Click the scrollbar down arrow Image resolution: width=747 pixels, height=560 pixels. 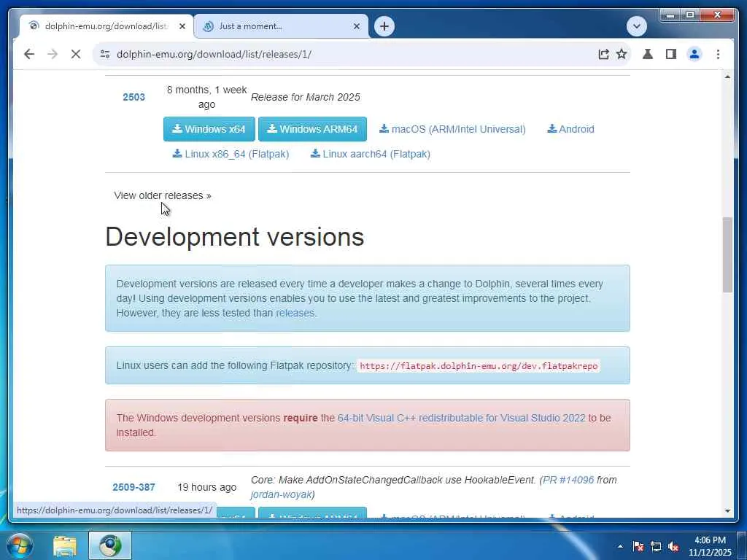click(727, 511)
